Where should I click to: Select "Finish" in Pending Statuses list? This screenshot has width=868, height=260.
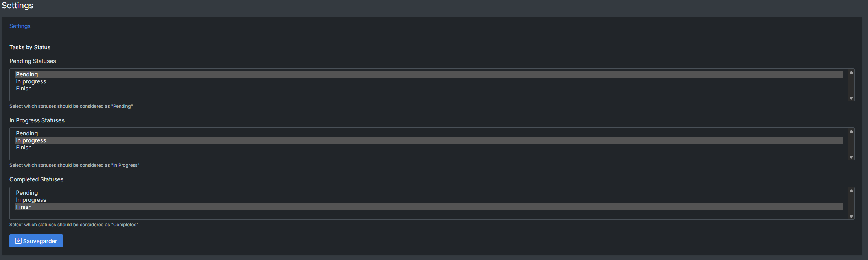click(429, 89)
